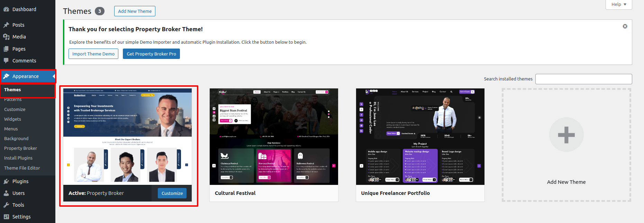644x223 pixels.
Task: Open the Customize submenu item
Action: [15, 109]
